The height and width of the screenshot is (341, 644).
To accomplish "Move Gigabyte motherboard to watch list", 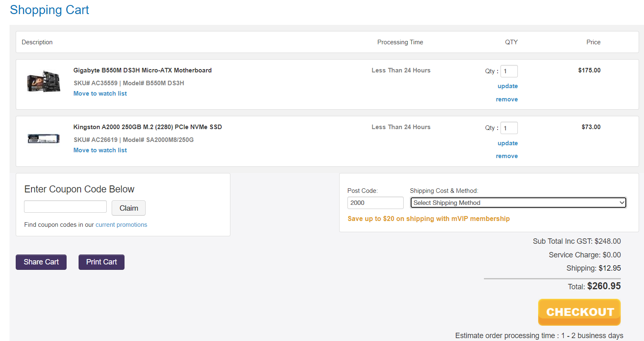I will 100,94.
